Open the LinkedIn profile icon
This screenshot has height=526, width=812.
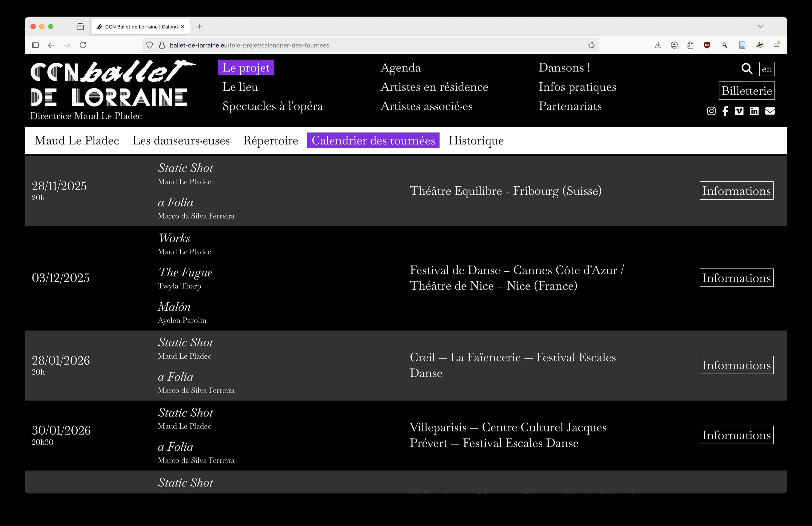point(754,111)
